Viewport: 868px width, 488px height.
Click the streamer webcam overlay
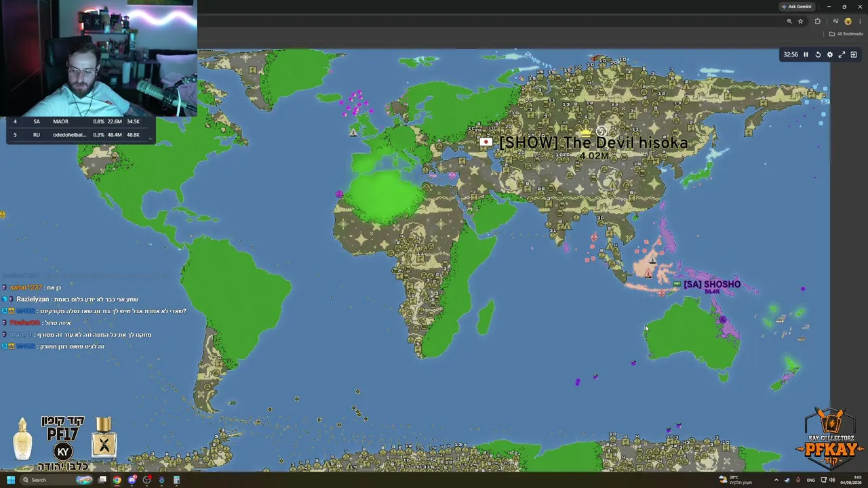98,58
